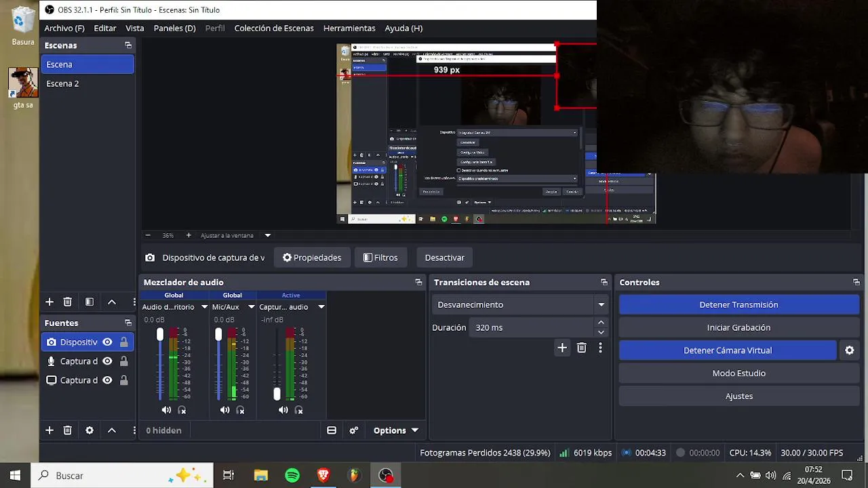Screen dimensions: 868x488
Task: Add a new source in Fuentes panel
Action: tap(49, 430)
